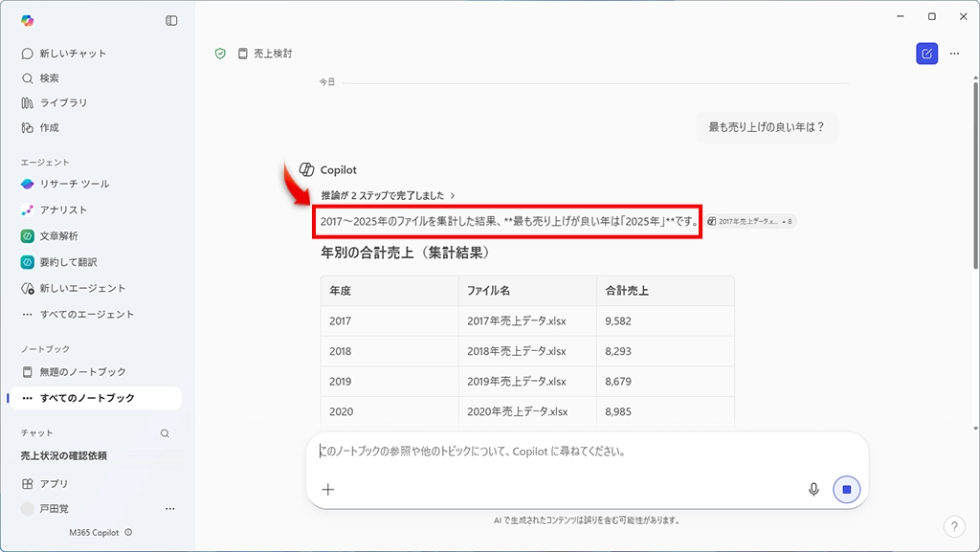
Task: Start a new chat from the sidebar
Action: [x=73, y=54]
